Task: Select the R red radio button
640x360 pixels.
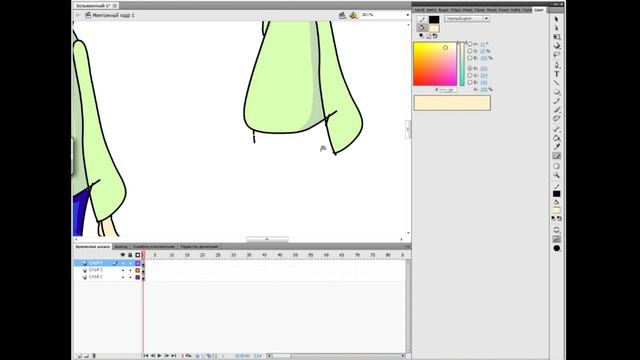Action: 470,69
